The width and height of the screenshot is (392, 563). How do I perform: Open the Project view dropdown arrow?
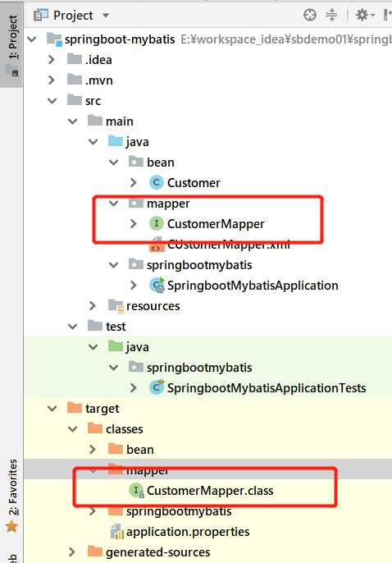click(106, 16)
